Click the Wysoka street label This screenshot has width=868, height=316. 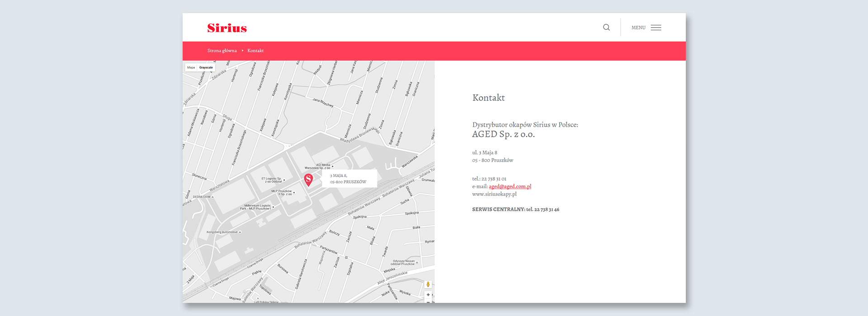pos(405,293)
